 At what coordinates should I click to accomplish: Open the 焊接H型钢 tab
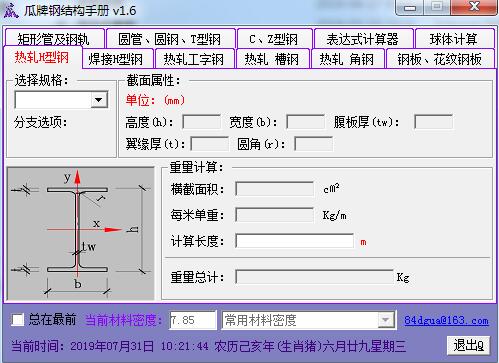pyautogui.click(x=117, y=59)
